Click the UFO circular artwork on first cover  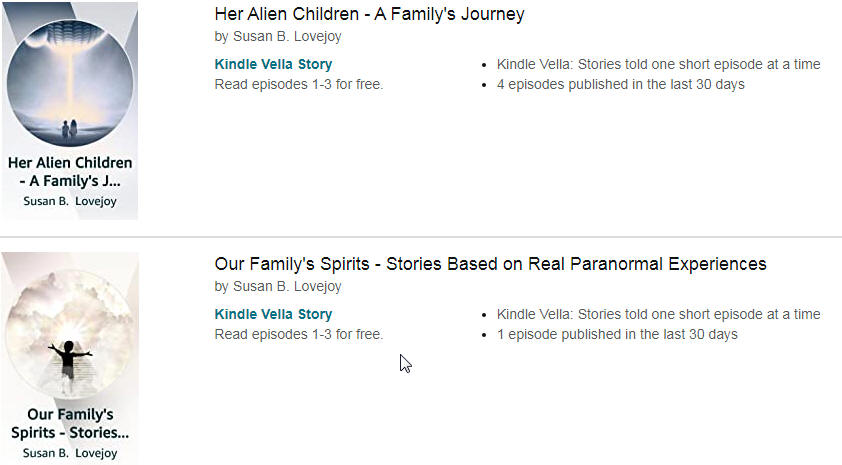[x=69, y=82]
